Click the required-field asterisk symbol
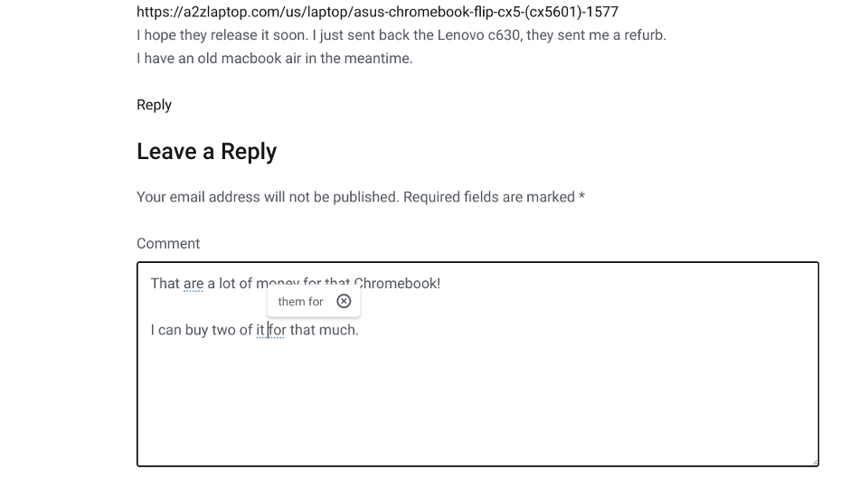Screen dimensions: 868x488 click(x=581, y=196)
